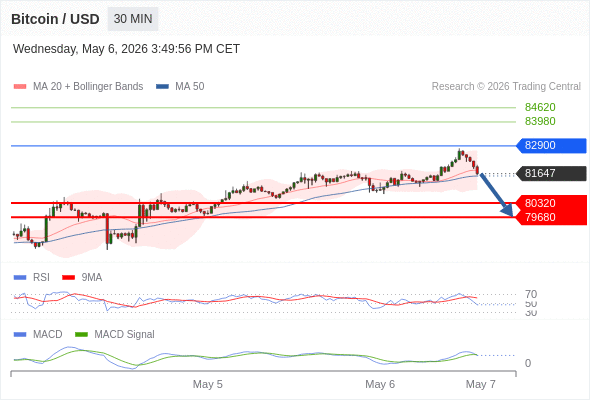Click the 83980 resistance level label
590x400 pixels.
tap(540, 121)
